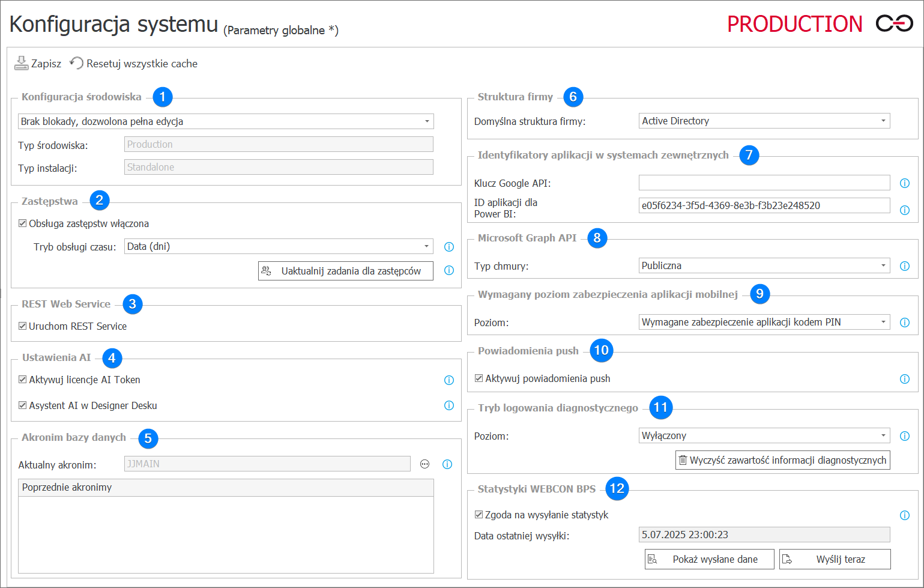Click the Typ instalacji Standalone field

coord(279,167)
